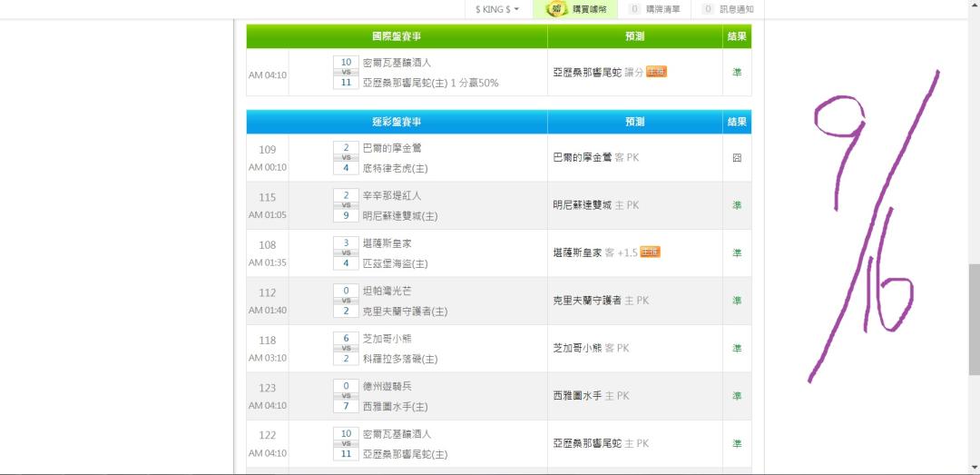This screenshot has width=980, height=475.
Task: Click the 購買噱幣 coin icon
Action: point(555,9)
